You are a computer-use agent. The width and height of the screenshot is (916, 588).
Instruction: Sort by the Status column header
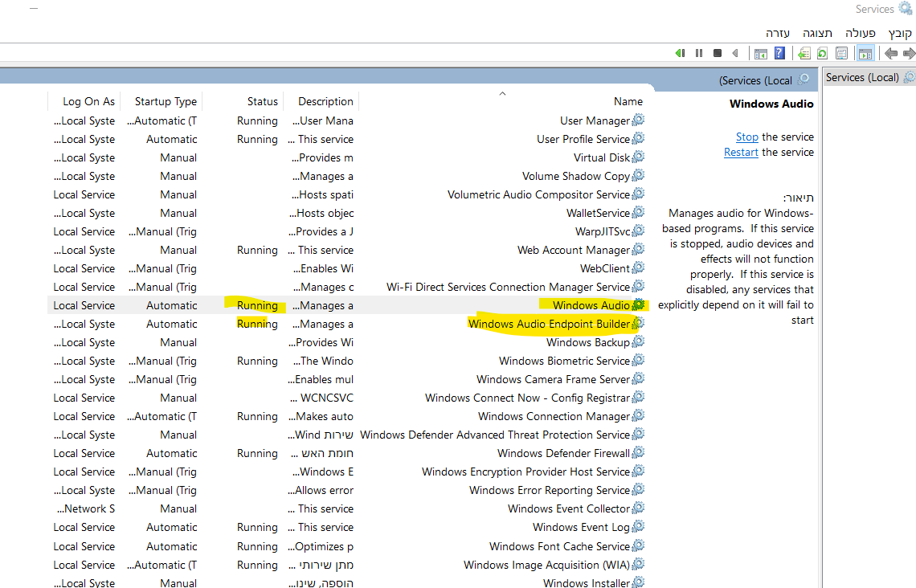[x=262, y=101]
